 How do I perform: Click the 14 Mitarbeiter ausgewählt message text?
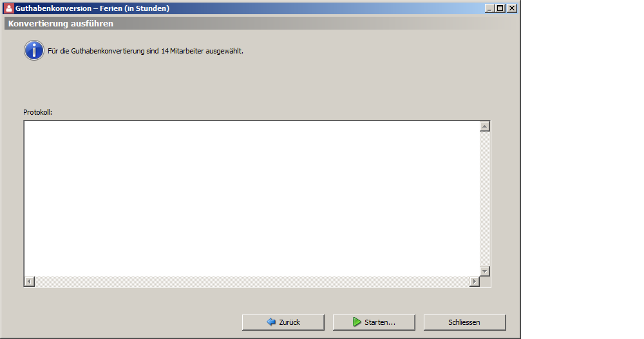(202, 51)
